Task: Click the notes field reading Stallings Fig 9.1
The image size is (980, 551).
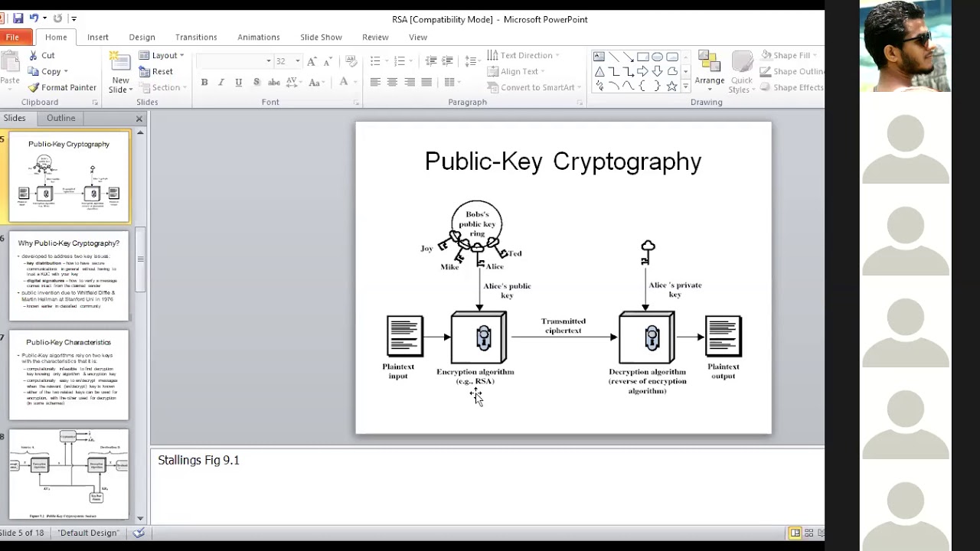Action: click(487, 487)
